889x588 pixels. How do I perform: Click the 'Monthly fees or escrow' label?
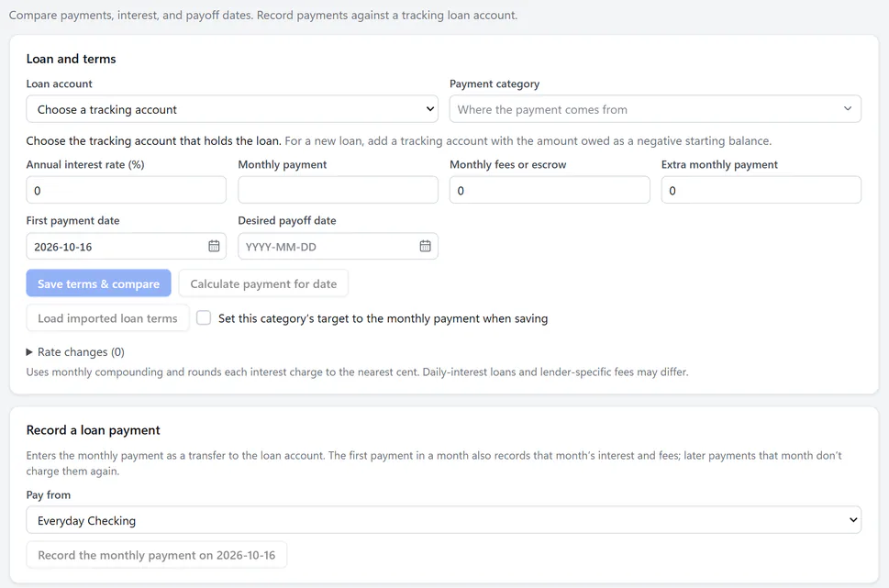click(508, 164)
